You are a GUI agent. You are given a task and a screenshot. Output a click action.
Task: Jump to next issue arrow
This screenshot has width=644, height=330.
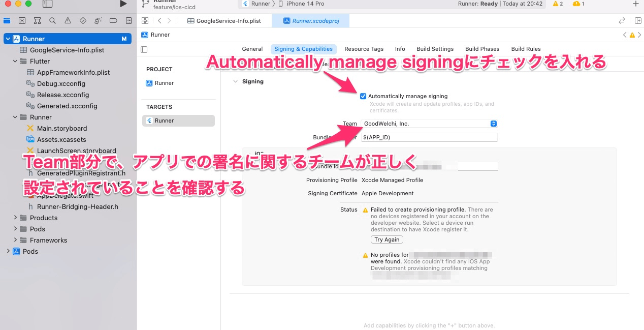coord(639,35)
